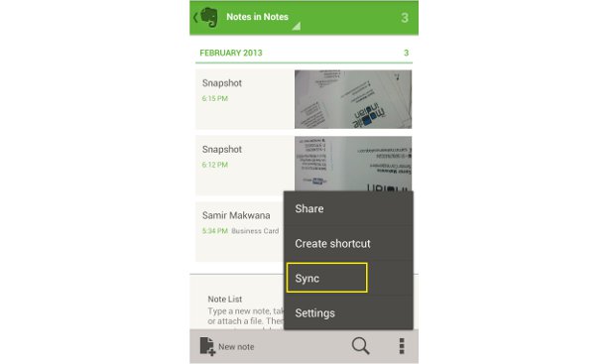
Task: Tap the back chevron beside the elephant
Action: [195, 17]
